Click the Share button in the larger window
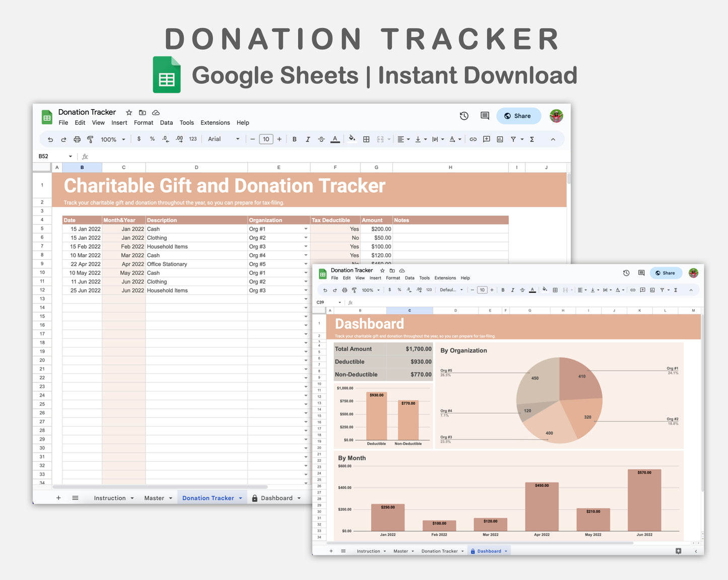728x580 pixels. pos(518,116)
